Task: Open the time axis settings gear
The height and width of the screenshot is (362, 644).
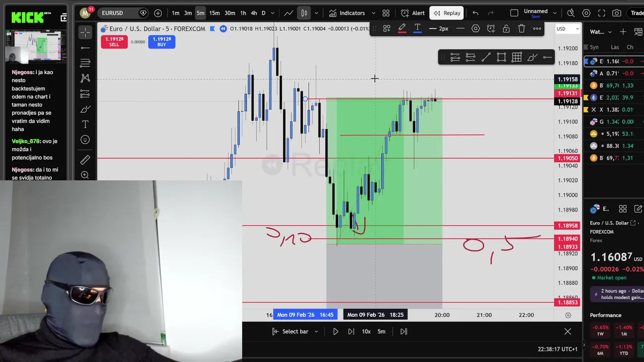Action: pos(568,315)
